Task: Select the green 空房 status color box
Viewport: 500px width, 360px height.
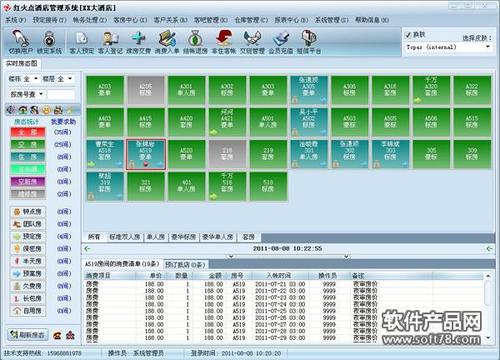Action: tap(28, 145)
